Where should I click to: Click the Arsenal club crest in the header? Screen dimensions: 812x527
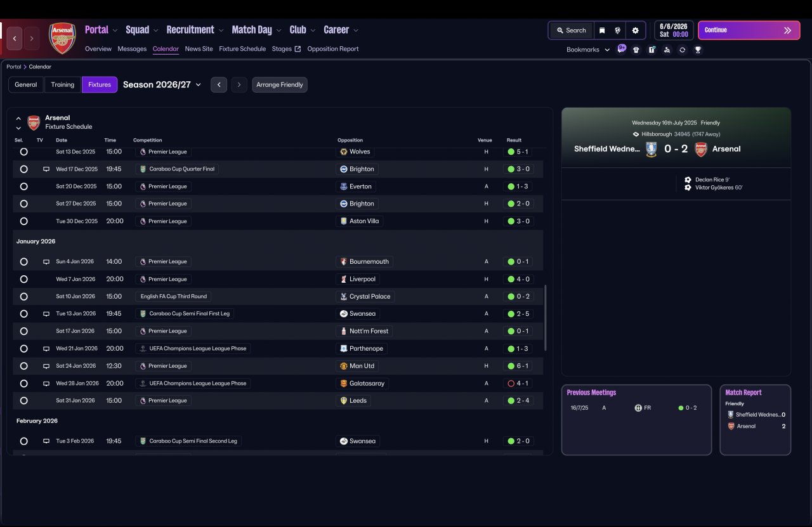pos(62,38)
